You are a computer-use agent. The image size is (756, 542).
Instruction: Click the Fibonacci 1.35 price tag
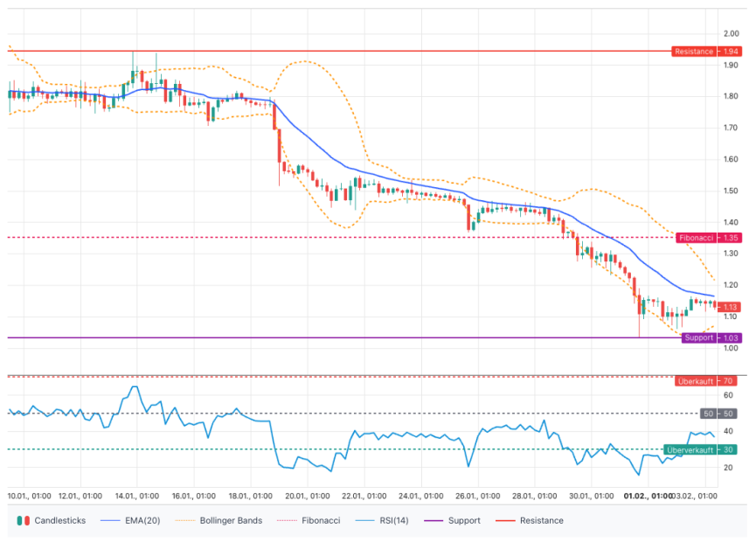click(x=707, y=237)
